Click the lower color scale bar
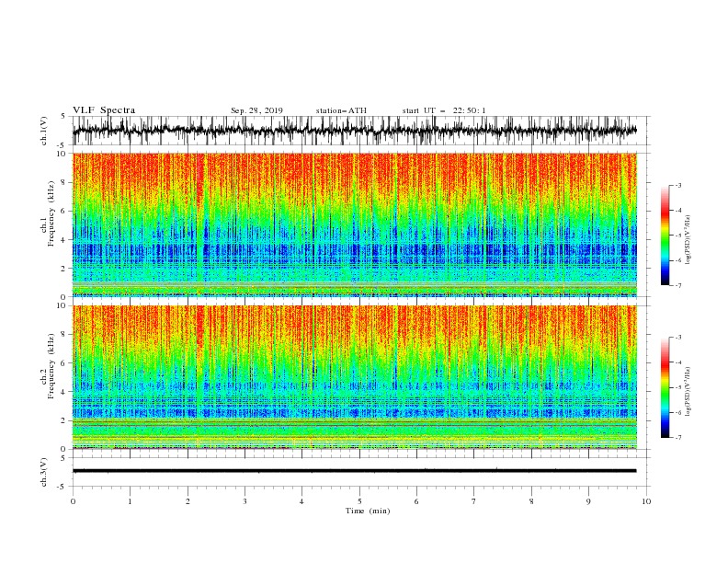 click(x=665, y=387)
